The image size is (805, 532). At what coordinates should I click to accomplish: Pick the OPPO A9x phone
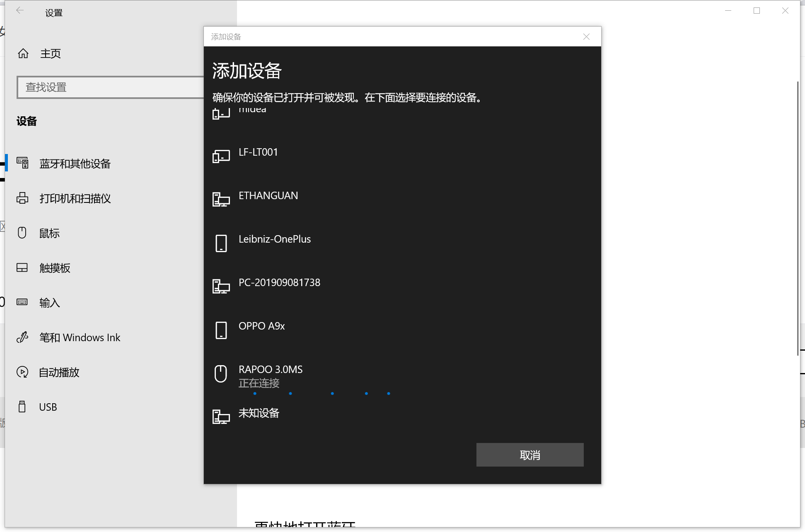pos(261,326)
